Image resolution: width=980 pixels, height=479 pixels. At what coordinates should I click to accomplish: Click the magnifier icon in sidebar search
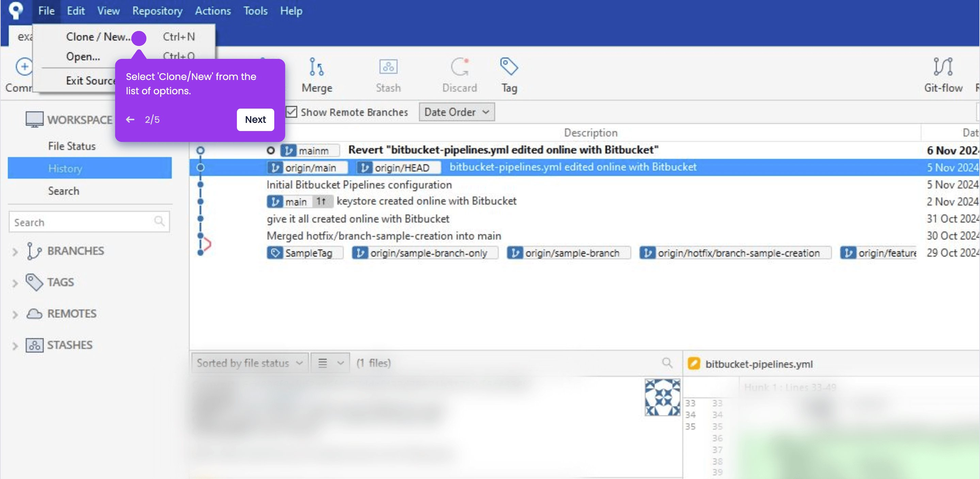pyautogui.click(x=159, y=221)
